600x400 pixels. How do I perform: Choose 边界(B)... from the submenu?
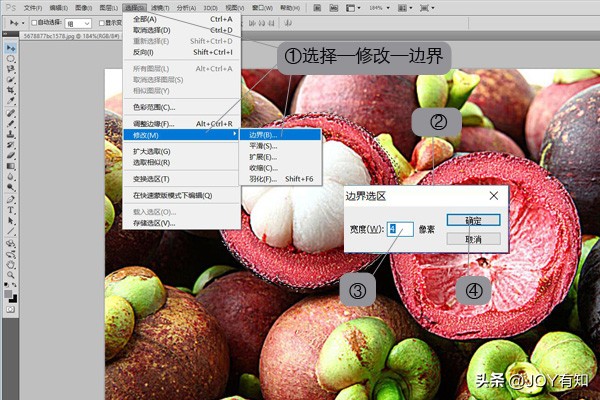(x=280, y=135)
